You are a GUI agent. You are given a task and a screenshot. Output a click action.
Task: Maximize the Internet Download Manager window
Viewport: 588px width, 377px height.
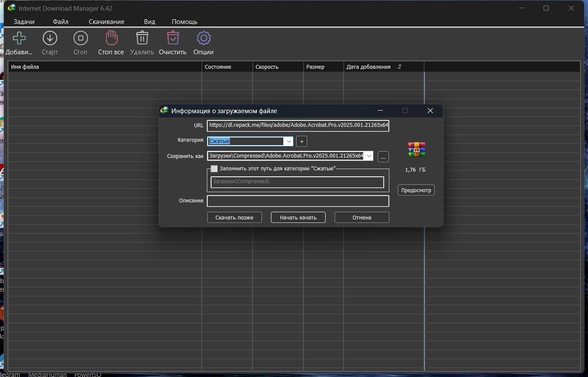(x=546, y=8)
